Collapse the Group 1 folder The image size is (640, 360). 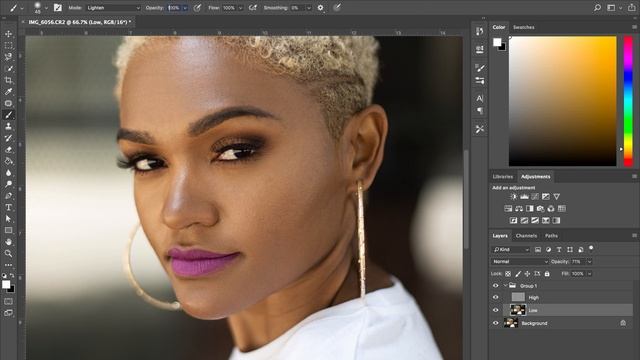[x=505, y=286]
